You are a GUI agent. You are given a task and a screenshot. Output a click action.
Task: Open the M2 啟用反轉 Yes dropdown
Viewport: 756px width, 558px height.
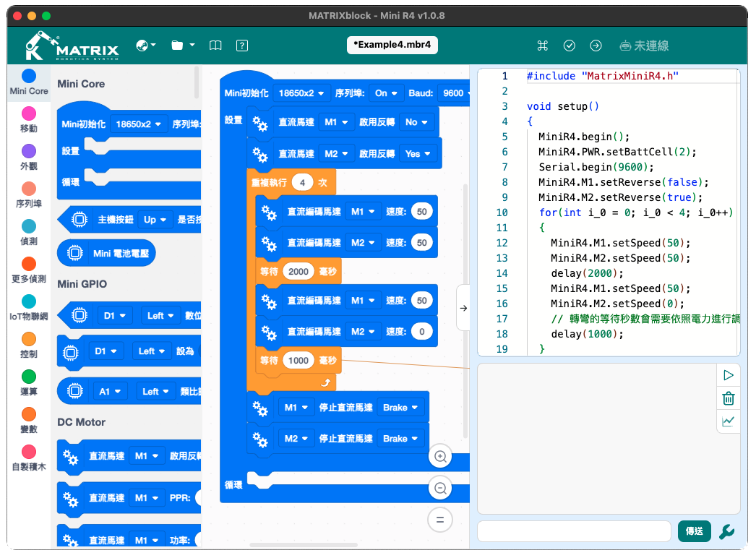coord(418,154)
